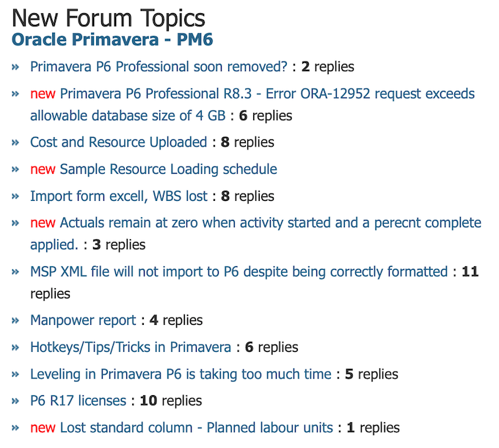Click the arrow bullet beside 'Import form excell'
Viewport: 499px width, 448px height.
point(15,197)
